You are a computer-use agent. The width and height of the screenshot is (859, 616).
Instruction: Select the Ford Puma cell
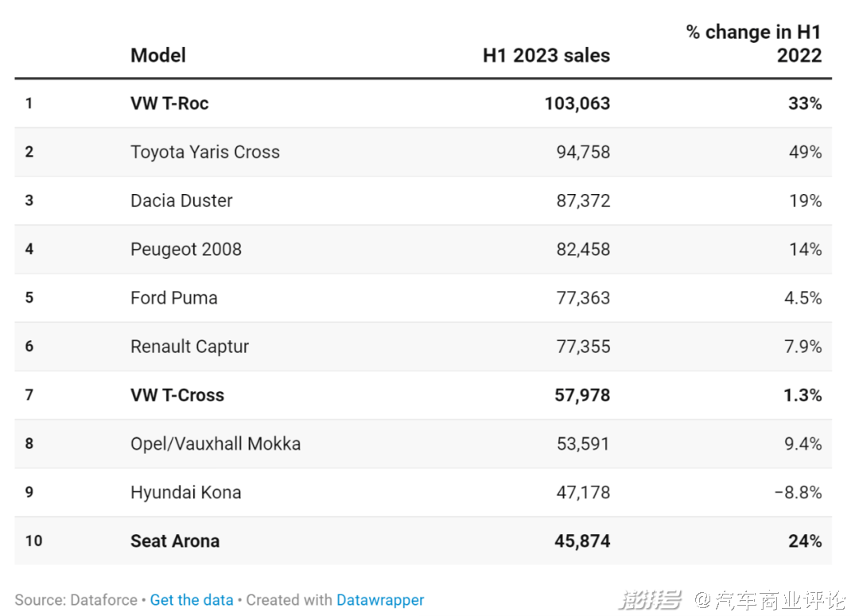tap(174, 298)
